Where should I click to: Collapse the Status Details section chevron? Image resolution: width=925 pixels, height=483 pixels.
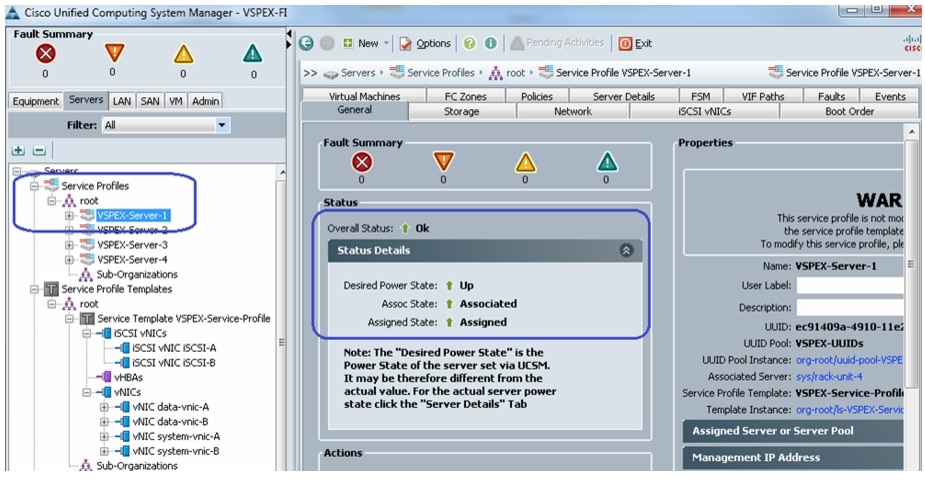coord(626,251)
